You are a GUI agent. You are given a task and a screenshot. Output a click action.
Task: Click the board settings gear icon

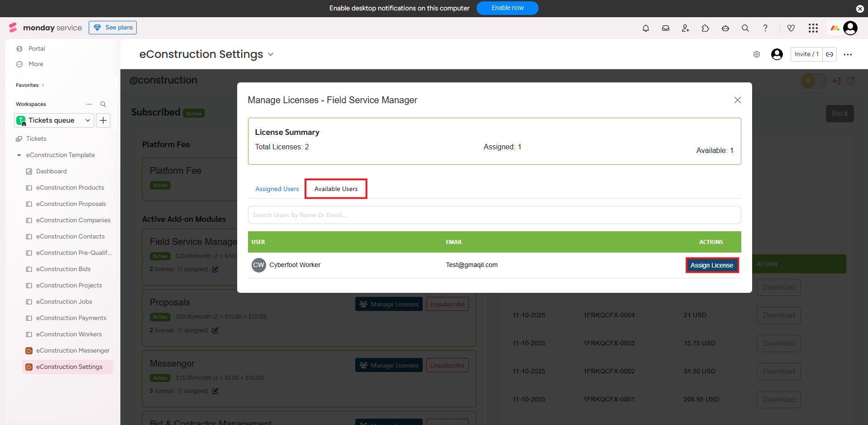(x=757, y=54)
